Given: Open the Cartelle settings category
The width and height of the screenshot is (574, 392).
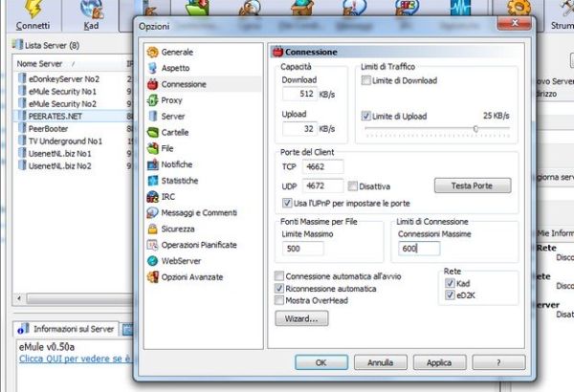Looking at the screenshot, I should coord(168,133).
